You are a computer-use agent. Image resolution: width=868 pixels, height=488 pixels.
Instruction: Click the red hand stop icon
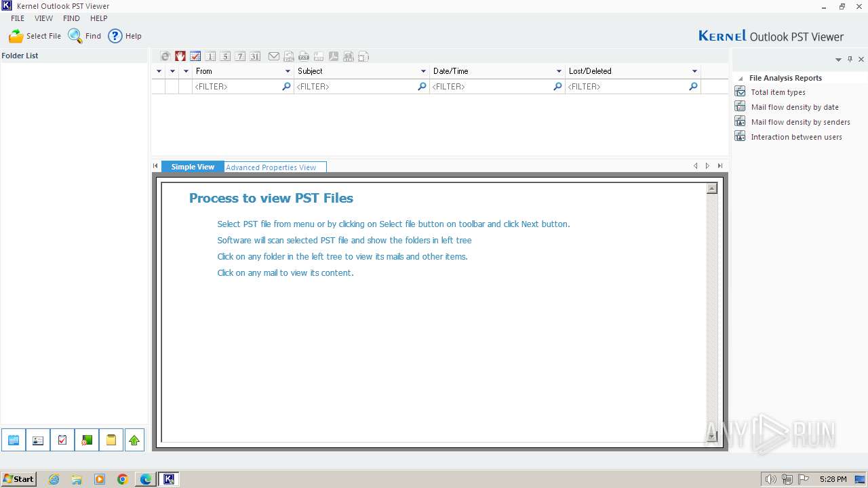click(180, 56)
